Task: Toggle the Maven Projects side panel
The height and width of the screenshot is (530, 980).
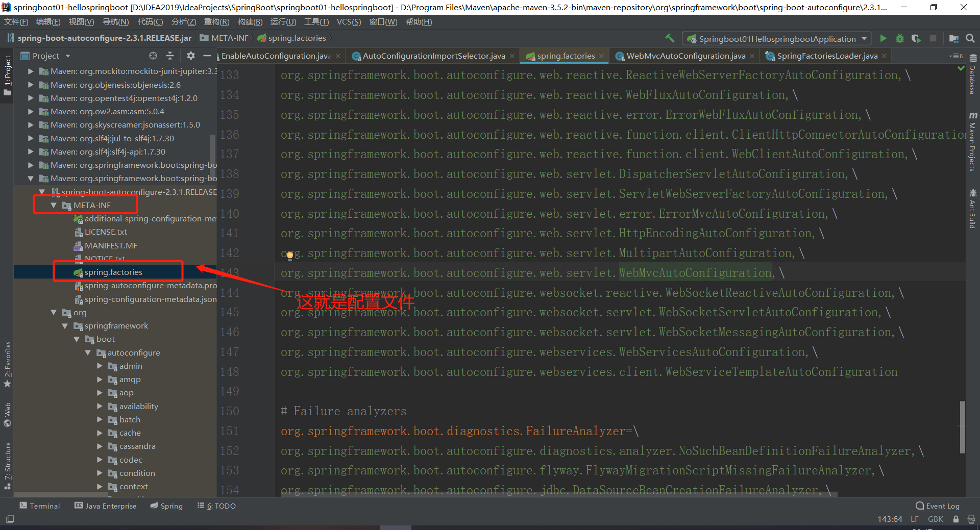Action: [972, 143]
